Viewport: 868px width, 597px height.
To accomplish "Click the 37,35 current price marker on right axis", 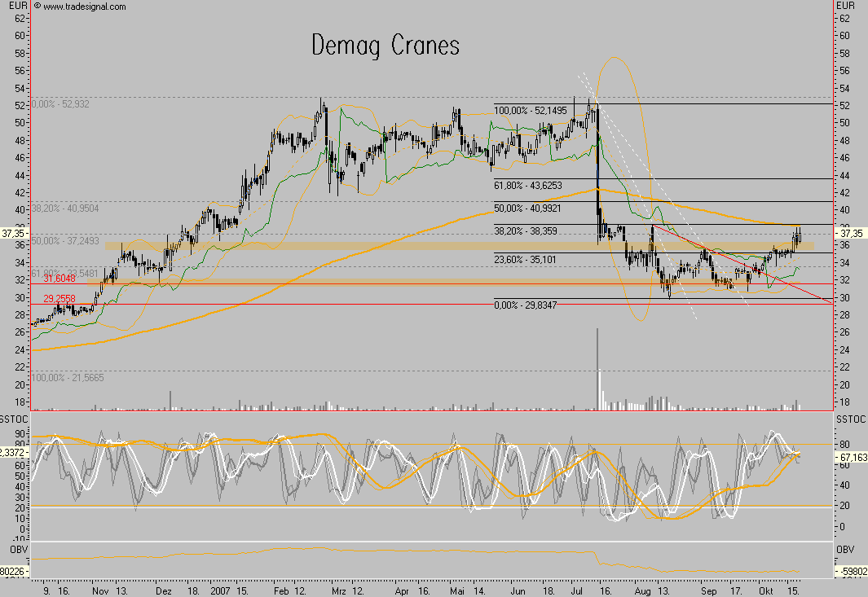I will [x=850, y=232].
